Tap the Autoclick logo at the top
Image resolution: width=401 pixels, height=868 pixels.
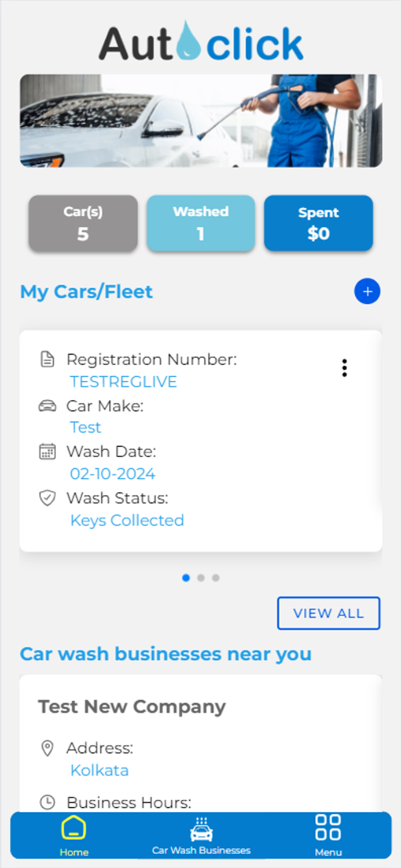pos(201,43)
